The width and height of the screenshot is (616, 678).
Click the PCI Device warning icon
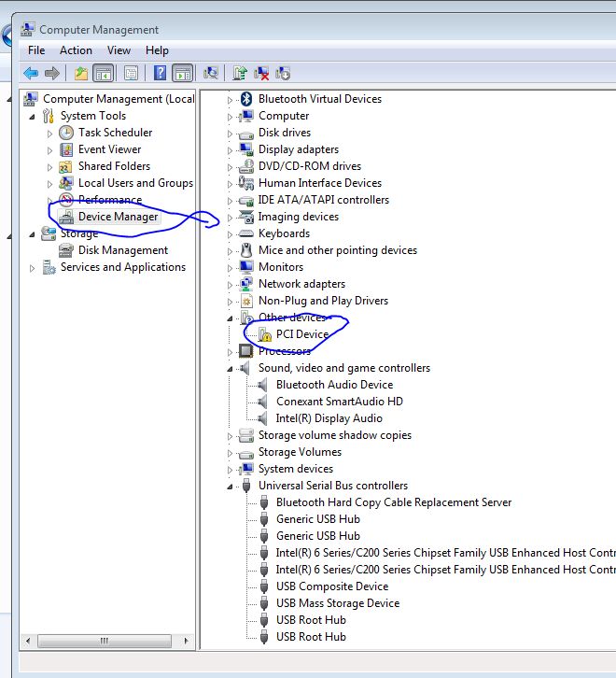(264, 334)
